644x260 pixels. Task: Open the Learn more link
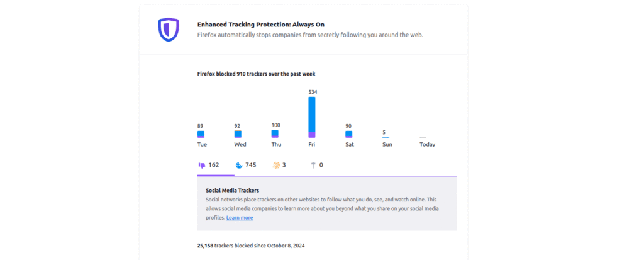[240, 218]
